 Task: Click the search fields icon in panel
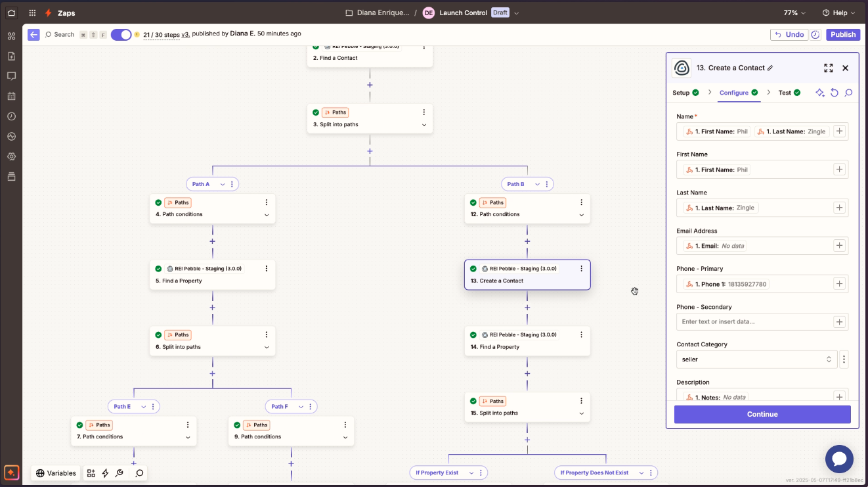tap(849, 93)
